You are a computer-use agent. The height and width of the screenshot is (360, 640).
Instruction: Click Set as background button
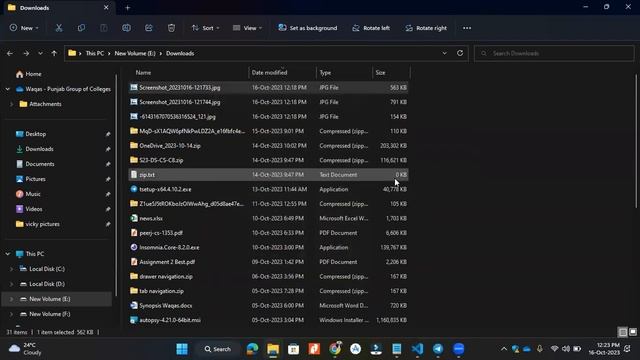308,28
